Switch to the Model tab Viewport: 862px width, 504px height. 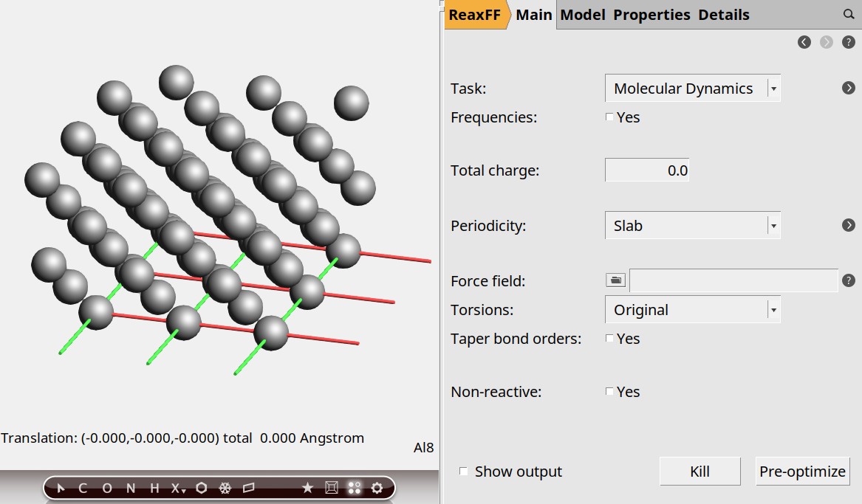[583, 15]
